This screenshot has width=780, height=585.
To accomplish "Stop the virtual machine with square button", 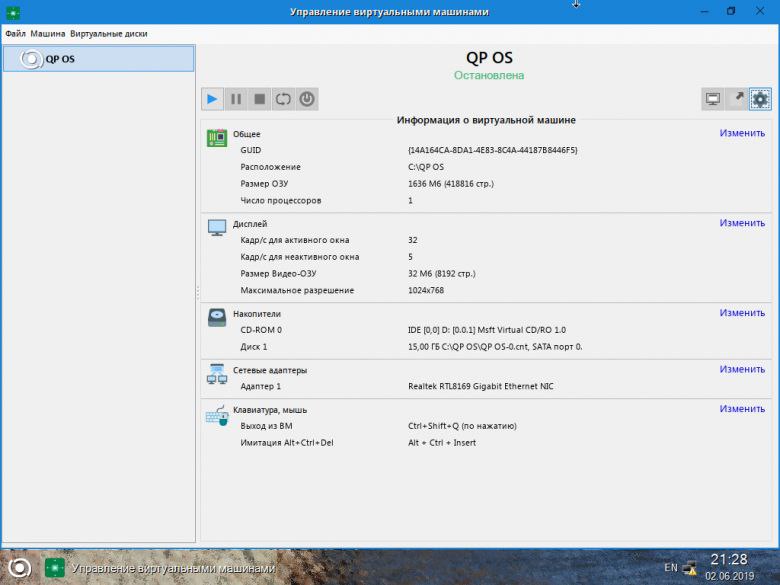I will [259, 99].
